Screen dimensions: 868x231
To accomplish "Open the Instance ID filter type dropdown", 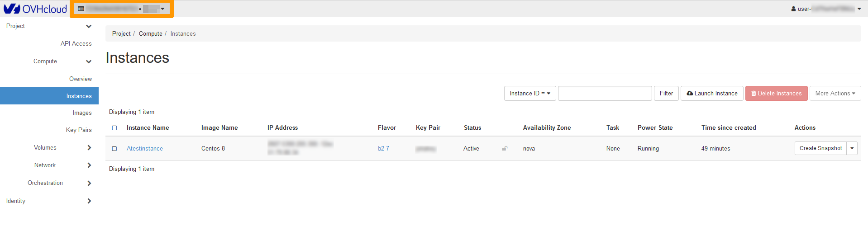I will pos(530,94).
